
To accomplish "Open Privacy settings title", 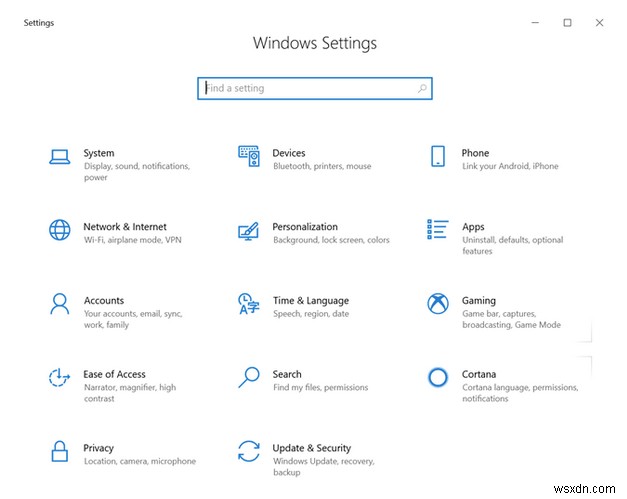I will click(x=98, y=448).
